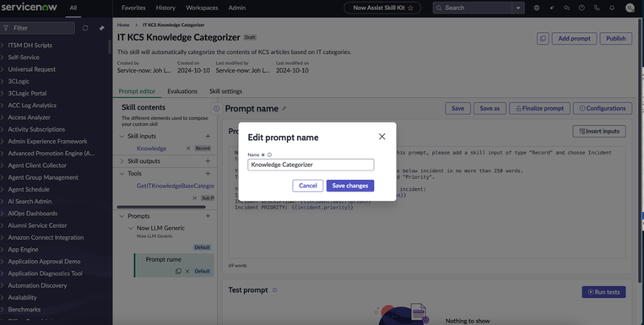Collapse the Now LLM Generic prompt group
The height and width of the screenshot is (325, 644).
[x=131, y=228]
